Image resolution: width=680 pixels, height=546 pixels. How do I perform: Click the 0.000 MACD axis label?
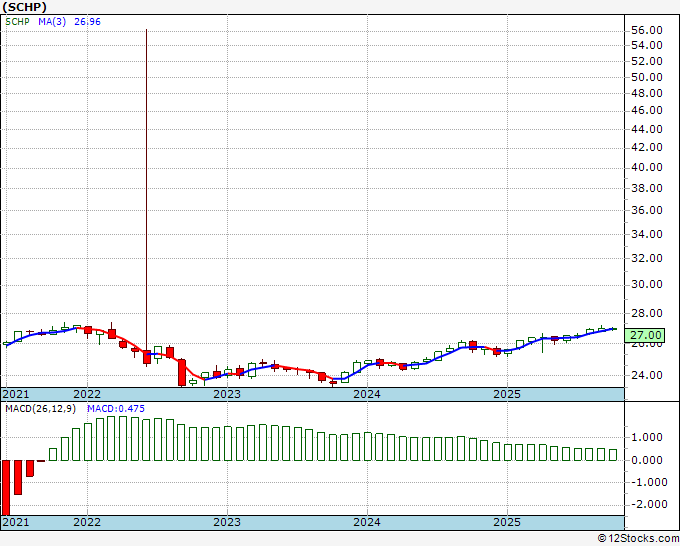pos(647,460)
